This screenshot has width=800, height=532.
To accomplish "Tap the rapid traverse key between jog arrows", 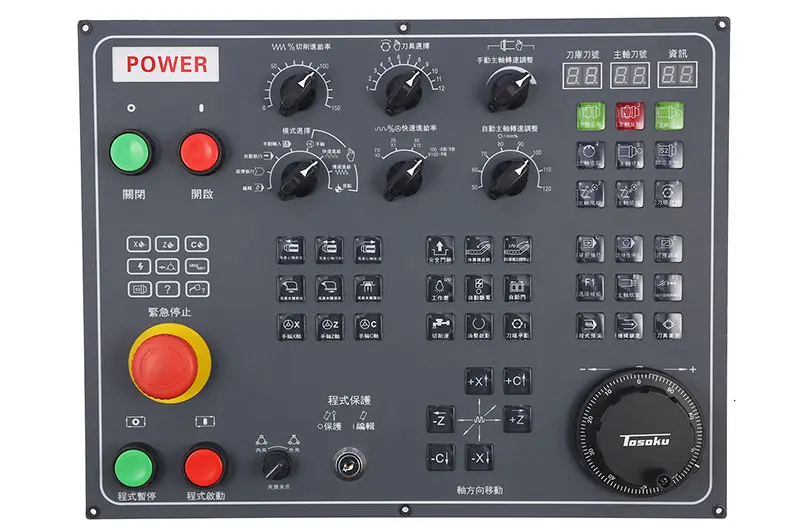I will click(x=479, y=419).
